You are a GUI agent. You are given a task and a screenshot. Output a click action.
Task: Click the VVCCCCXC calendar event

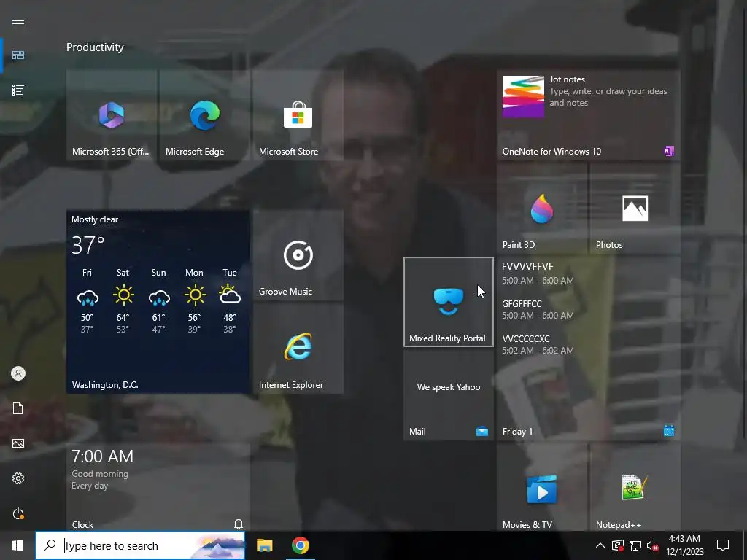(538, 344)
